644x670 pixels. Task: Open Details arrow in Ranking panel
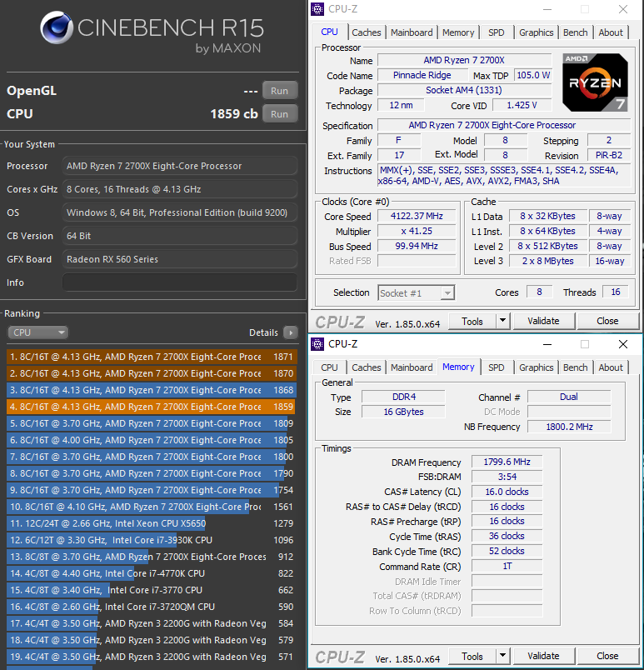(x=291, y=332)
